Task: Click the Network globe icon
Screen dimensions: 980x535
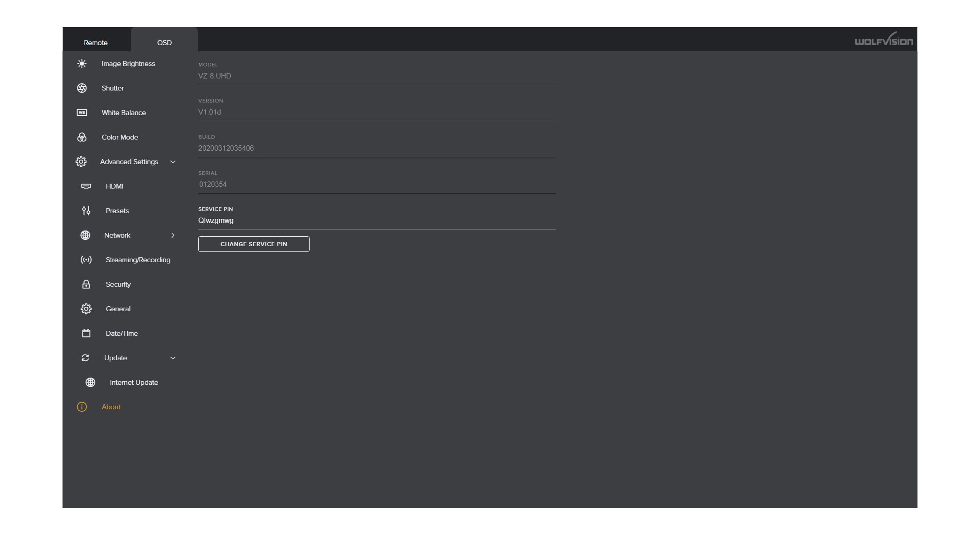Action: coord(85,235)
